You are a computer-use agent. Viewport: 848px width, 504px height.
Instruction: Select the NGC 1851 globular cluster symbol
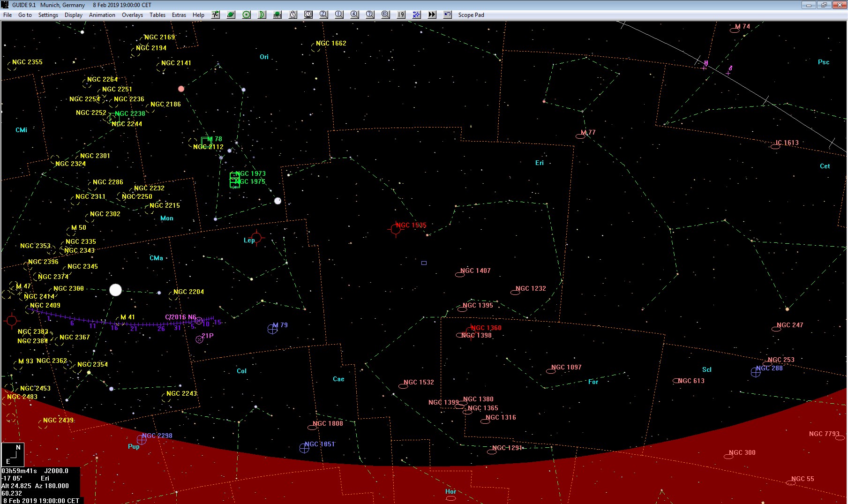304,448
